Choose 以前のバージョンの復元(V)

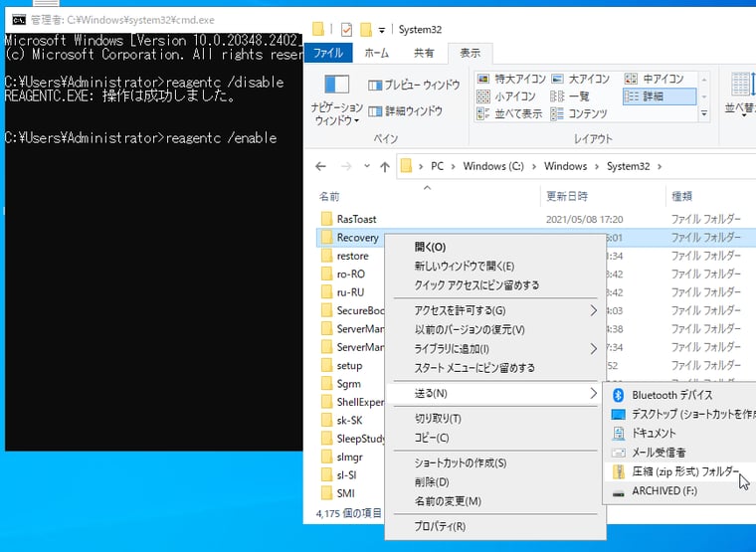point(495,330)
